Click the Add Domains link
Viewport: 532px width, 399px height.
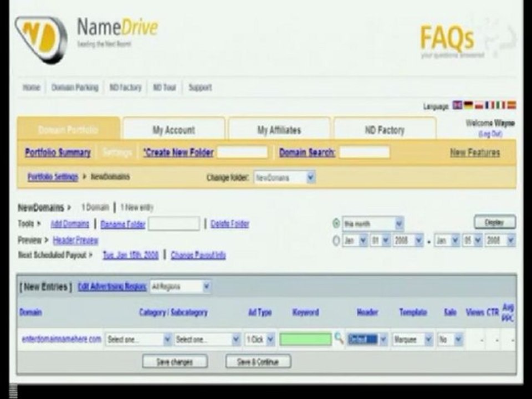pyautogui.click(x=70, y=224)
